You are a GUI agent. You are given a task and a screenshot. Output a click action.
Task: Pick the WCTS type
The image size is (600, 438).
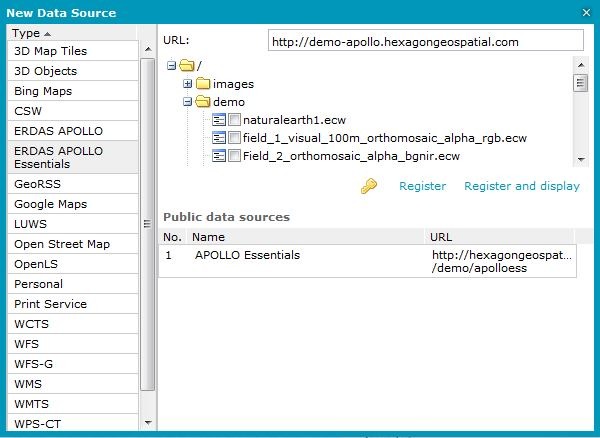point(73,324)
